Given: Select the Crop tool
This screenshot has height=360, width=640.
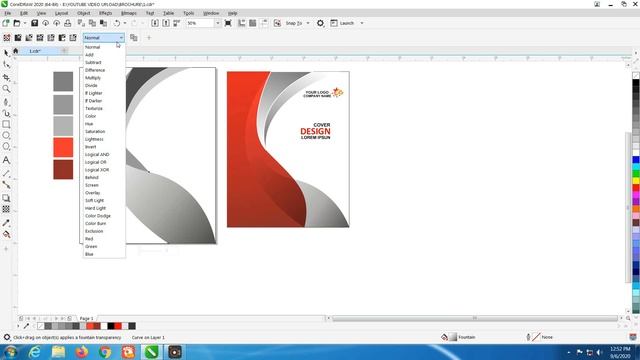Looking at the screenshot, I should pos(6,77).
